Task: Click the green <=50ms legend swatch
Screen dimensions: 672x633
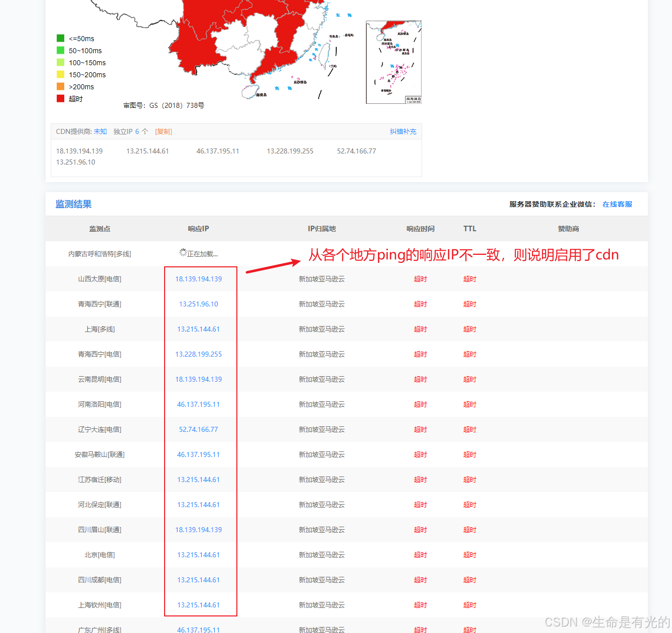Action: [60, 38]
